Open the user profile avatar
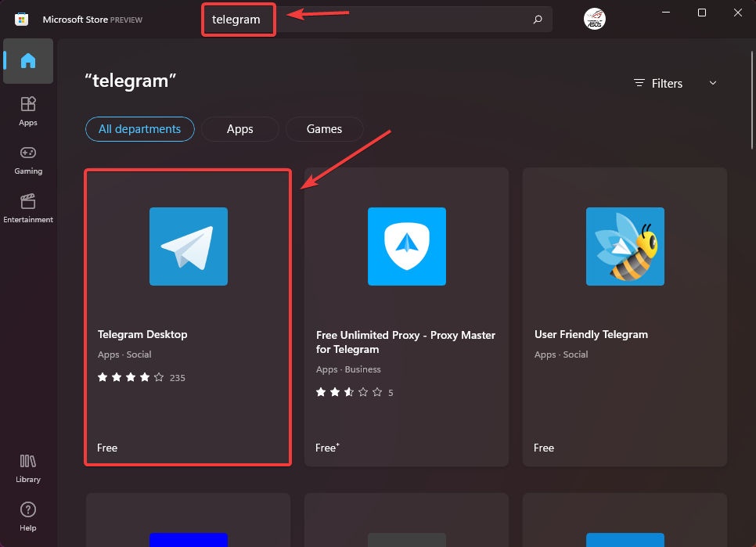 tap(595, 20)
